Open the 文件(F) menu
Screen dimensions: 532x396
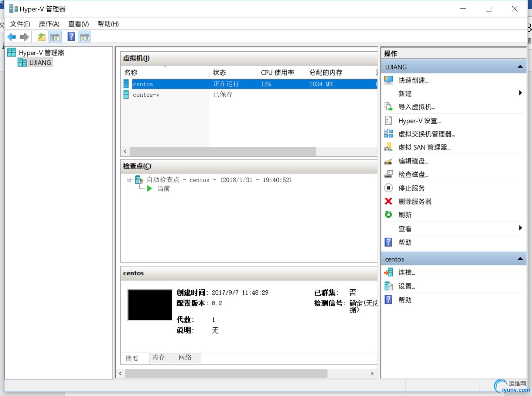20,24
